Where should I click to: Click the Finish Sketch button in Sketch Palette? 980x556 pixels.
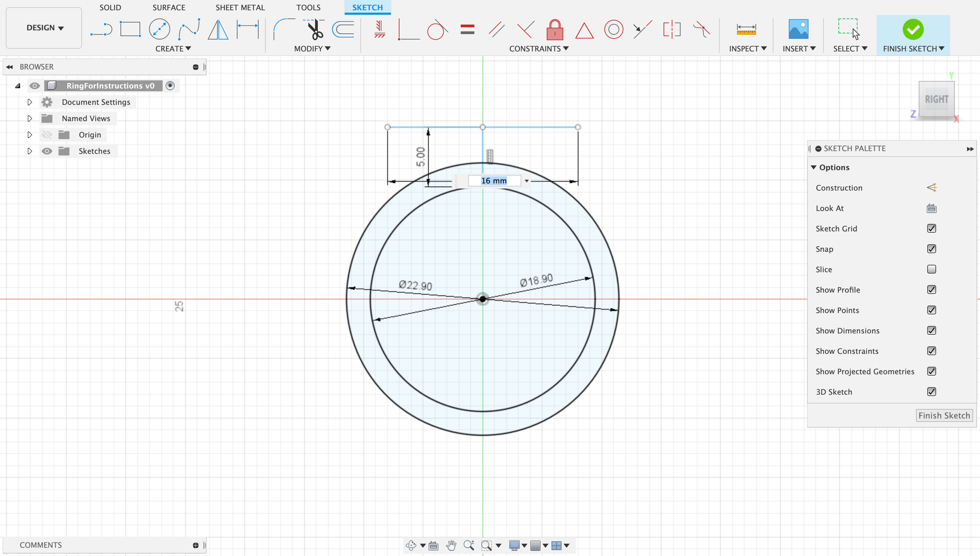point(944,415)
